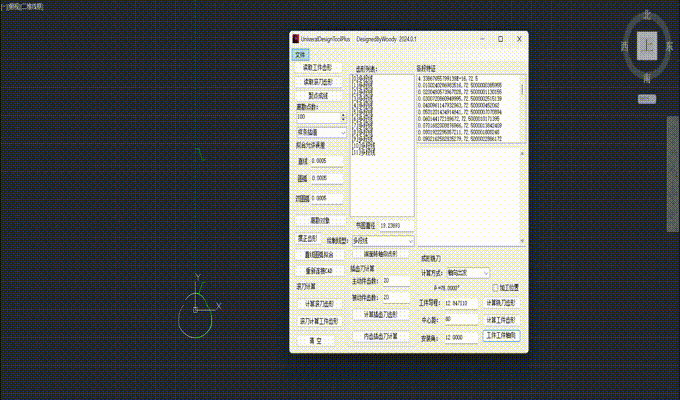Click the 读取滚刀齿形 button

(x=319, y=82)
